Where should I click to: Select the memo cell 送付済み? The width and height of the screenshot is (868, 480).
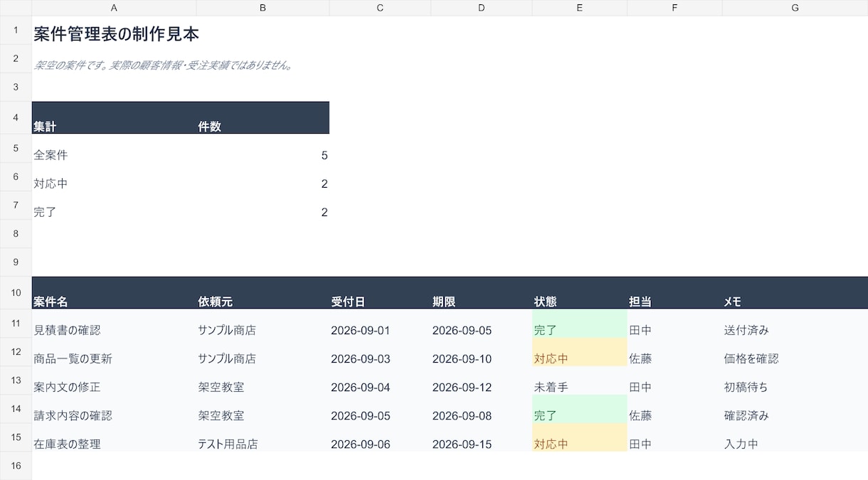(795, 324)
